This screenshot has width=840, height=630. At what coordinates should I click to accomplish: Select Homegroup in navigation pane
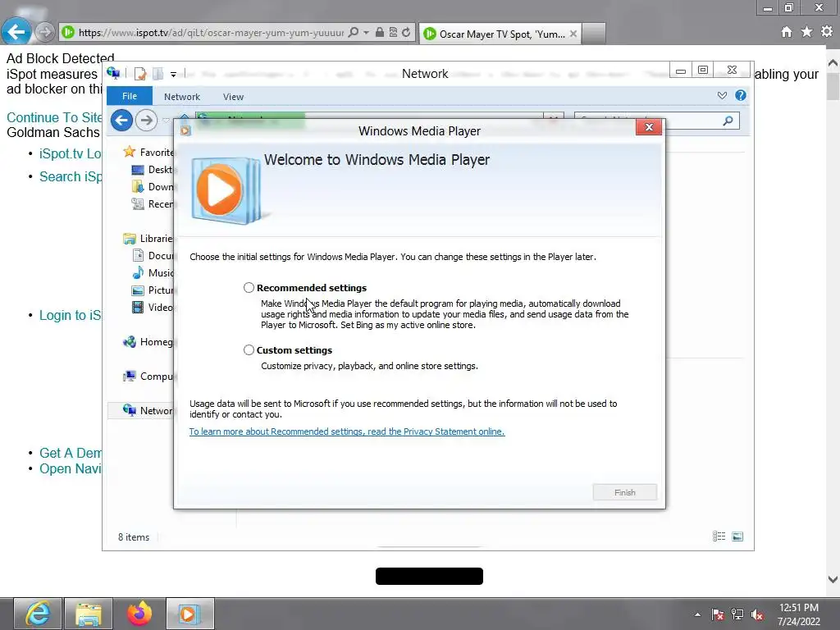click(148, 342)
